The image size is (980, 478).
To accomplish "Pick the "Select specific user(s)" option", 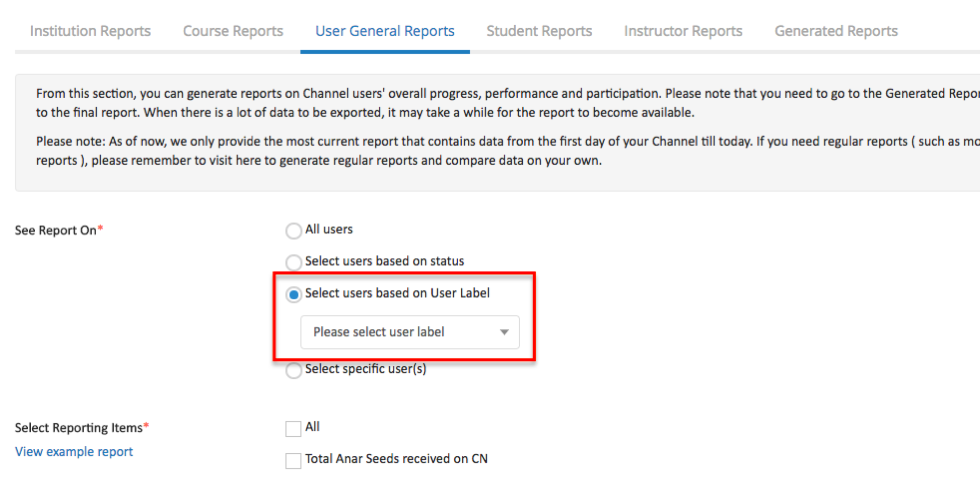I will (x=294, y=371).
